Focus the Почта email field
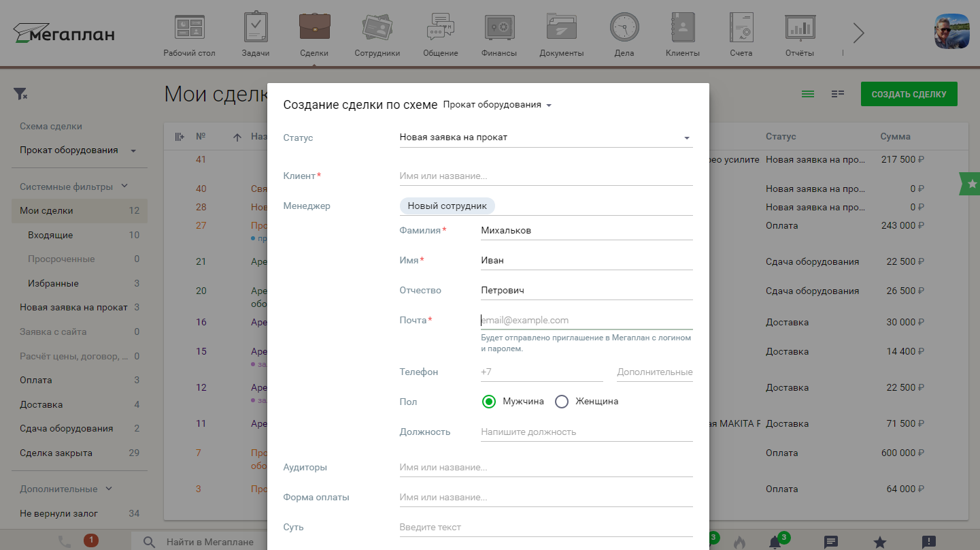 (x=586, y=321)
